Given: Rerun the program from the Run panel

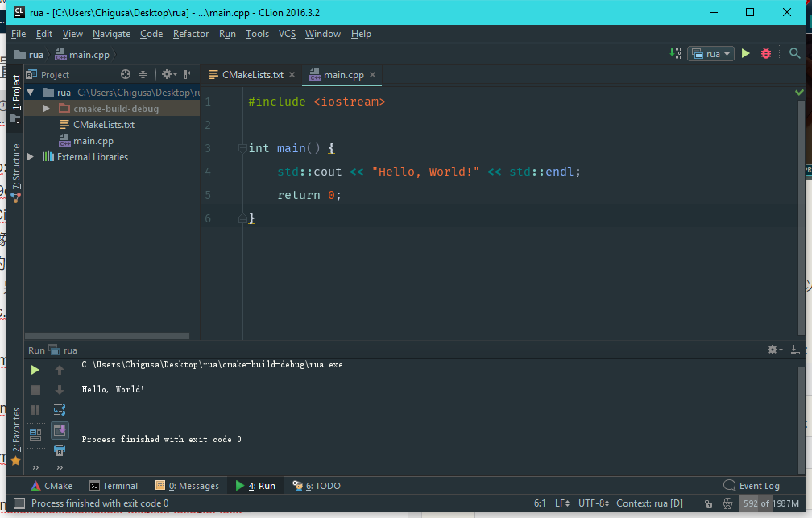Looking at the screenshot, I should click(35, 370).
